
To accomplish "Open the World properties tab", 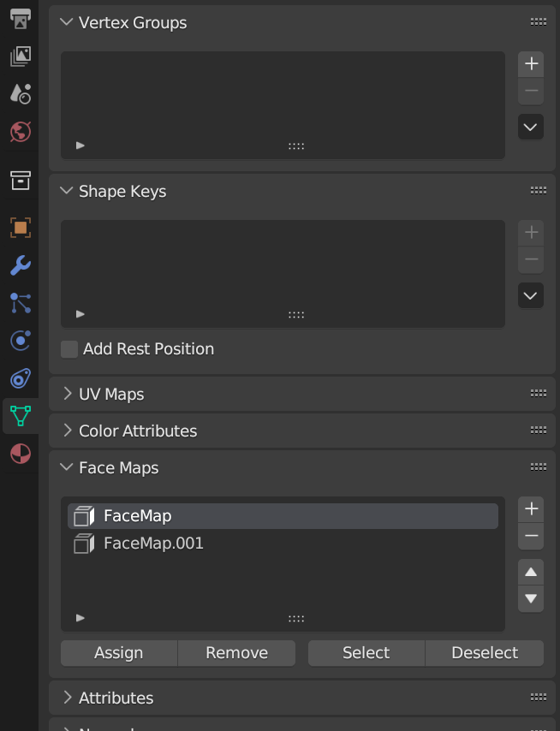I will [21, 131].
